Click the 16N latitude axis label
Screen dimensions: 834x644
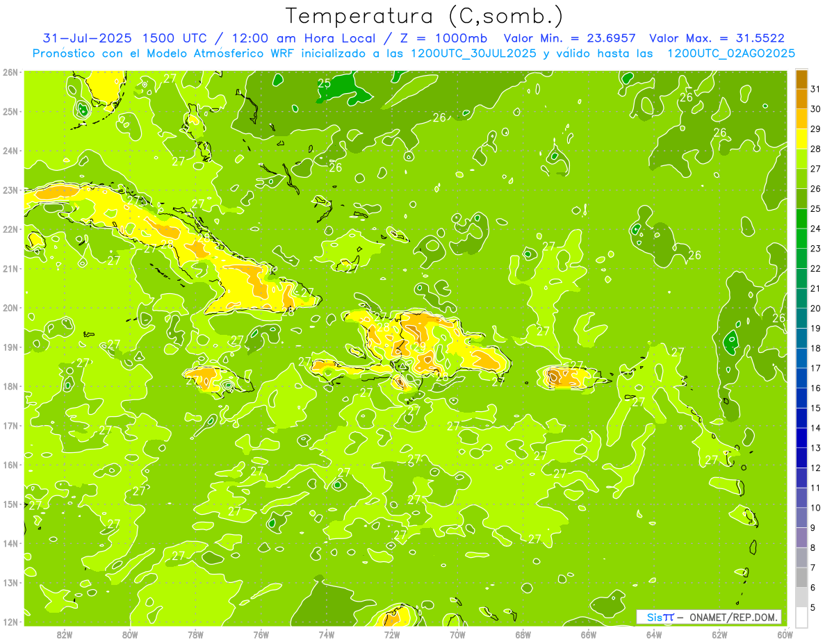pos(10,465)
